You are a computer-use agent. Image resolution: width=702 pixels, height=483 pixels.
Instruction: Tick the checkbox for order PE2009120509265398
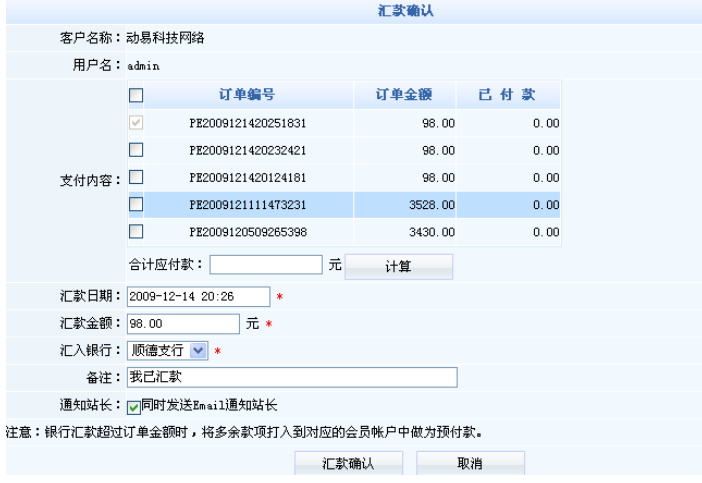click(136, 232)
